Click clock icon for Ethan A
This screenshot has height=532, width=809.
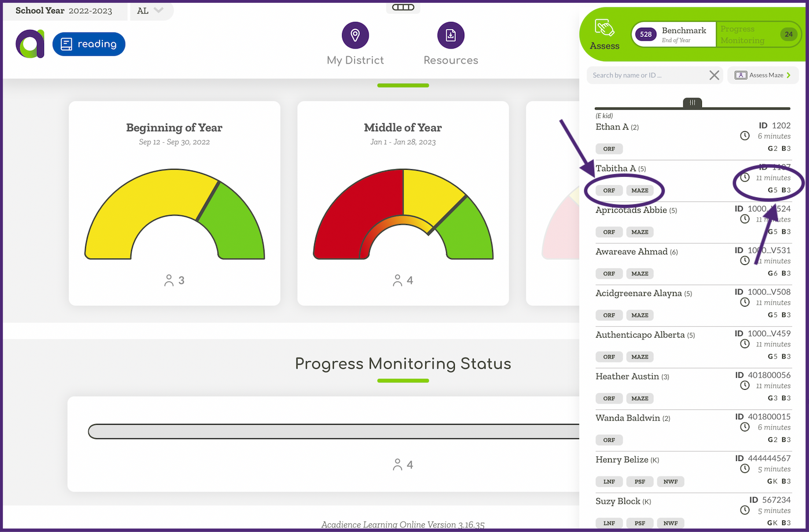745,136
